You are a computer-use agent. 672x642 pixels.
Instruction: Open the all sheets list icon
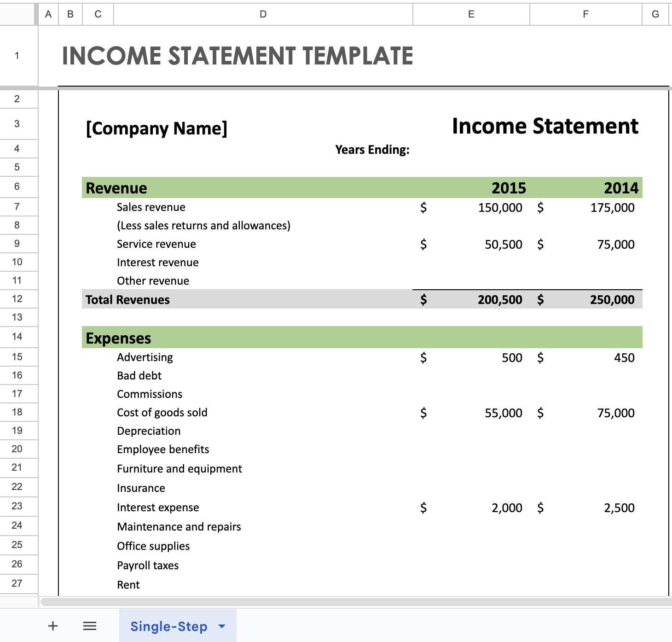point(90,626)
